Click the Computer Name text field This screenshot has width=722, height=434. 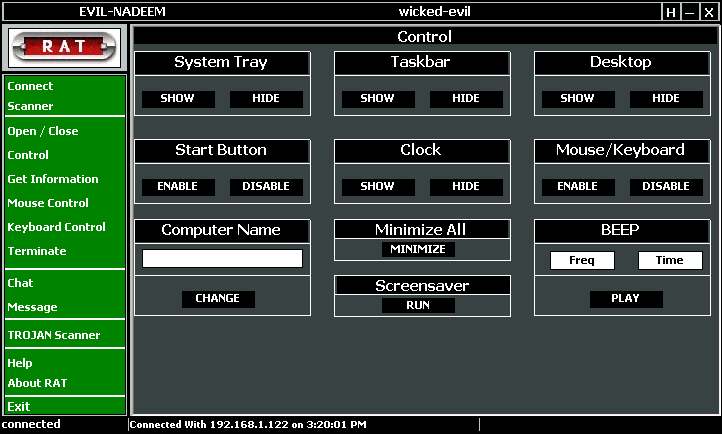[x=222, y=259]
